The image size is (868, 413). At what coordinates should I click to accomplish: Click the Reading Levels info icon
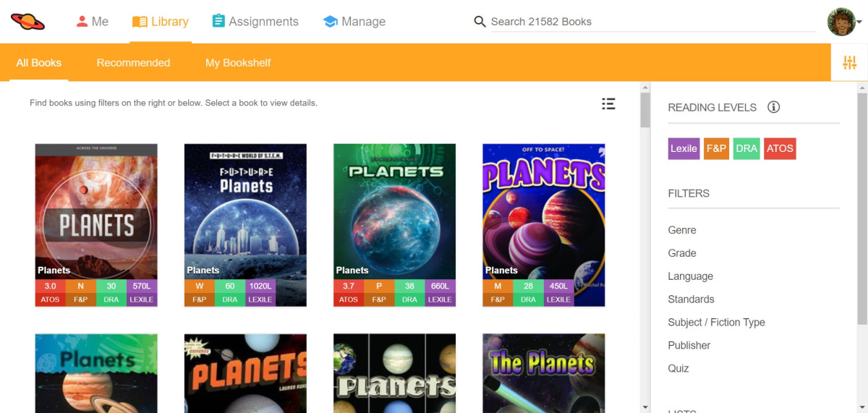pos(773,107)
